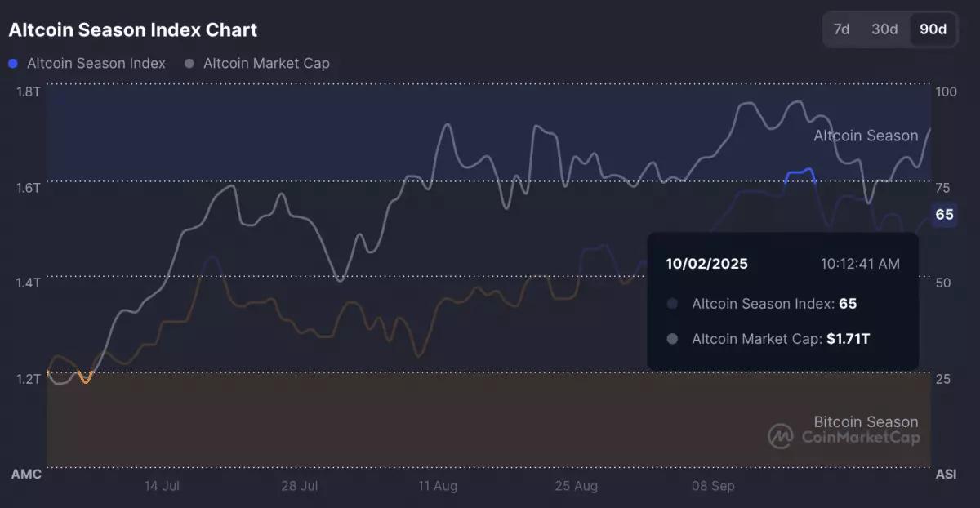
Task: Click the tooltip's Altcoin Market Cap dot
Action: [x=672, y=338]
